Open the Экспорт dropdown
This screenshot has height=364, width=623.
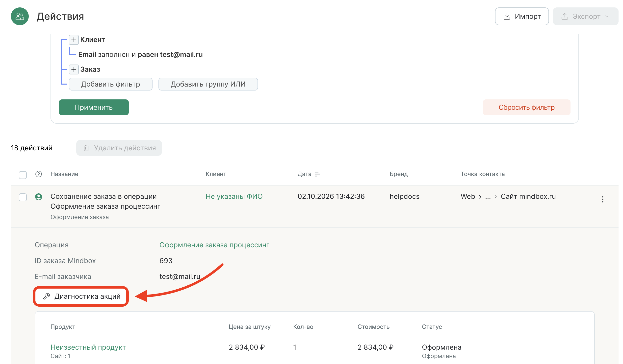pos(585,16)
